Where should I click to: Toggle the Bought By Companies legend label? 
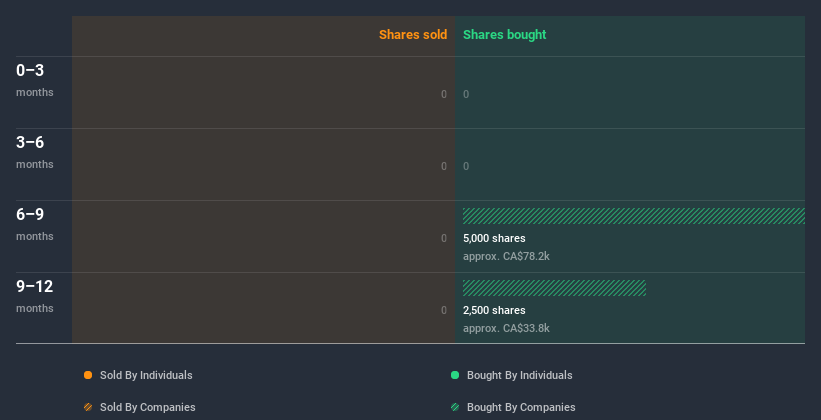tap(521, 407)
